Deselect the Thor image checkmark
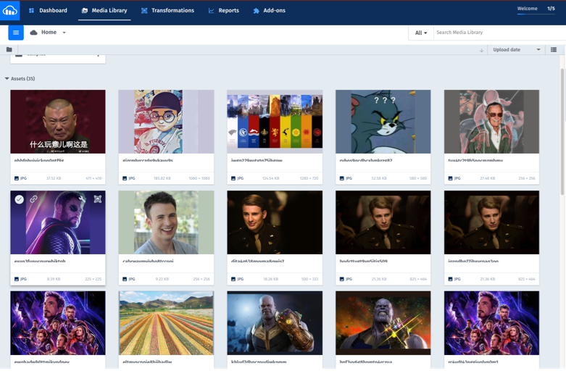 [x=20, y=199]
